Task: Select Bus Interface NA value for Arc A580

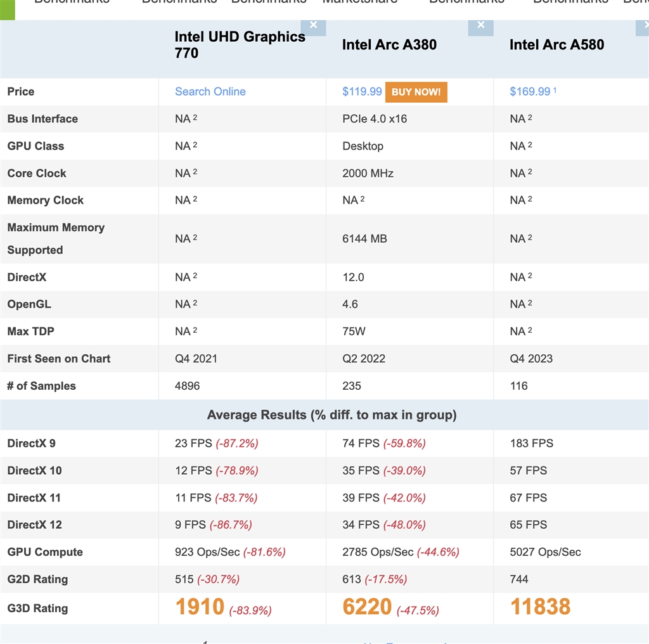Action: coord(521,119)
